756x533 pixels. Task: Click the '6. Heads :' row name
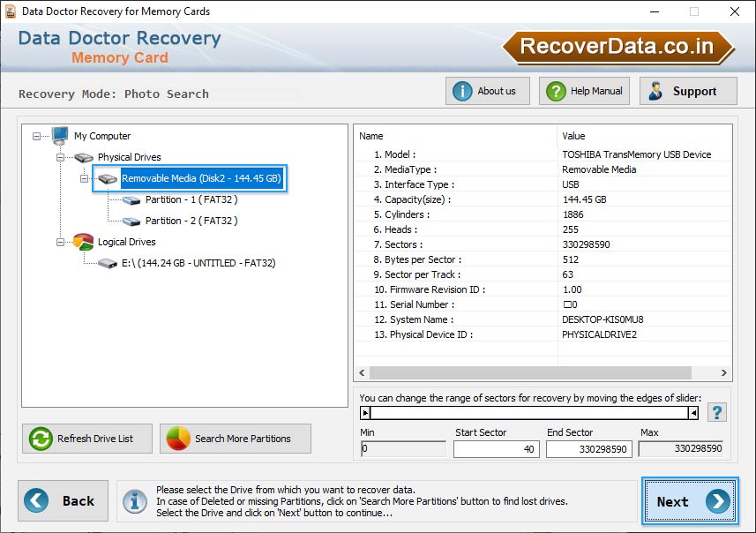[395, 229]
